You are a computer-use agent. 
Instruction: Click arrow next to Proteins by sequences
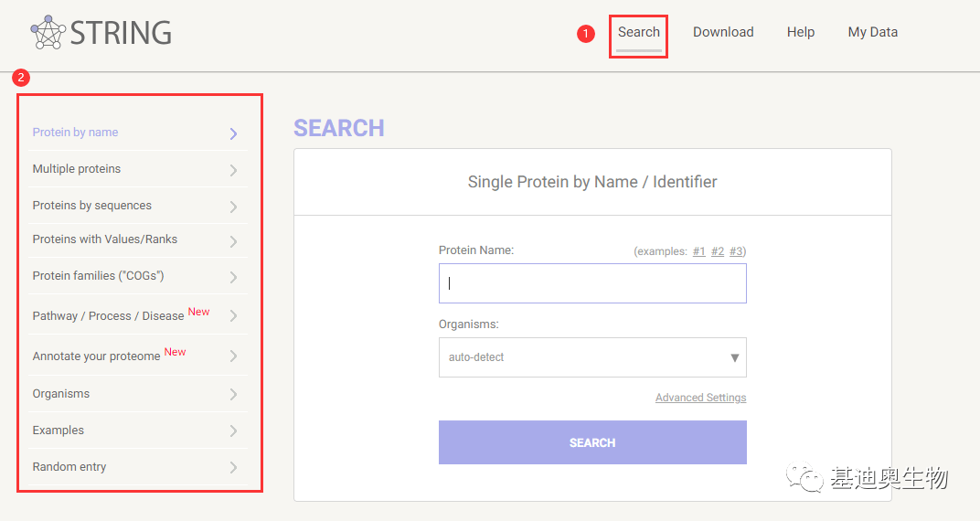click(x=233, y=207)
